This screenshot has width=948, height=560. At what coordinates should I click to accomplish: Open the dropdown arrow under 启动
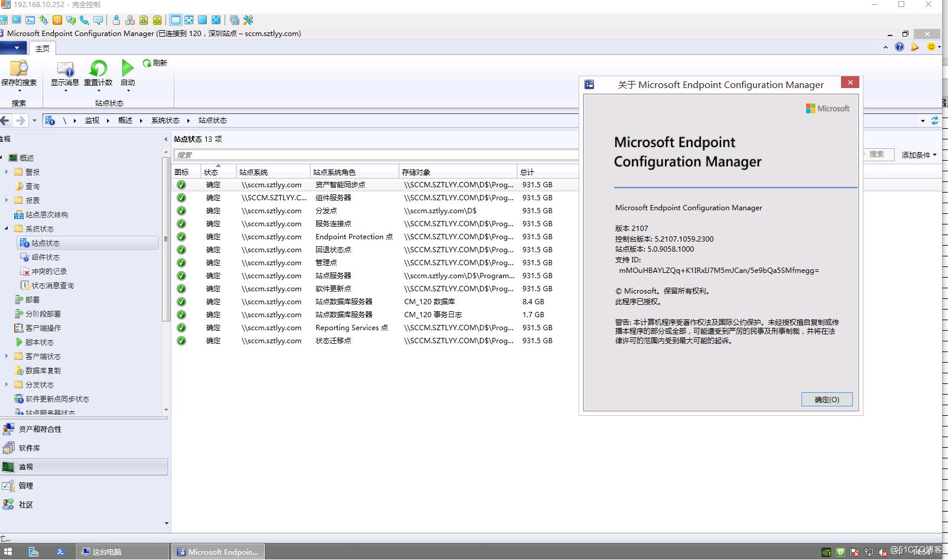127,89
